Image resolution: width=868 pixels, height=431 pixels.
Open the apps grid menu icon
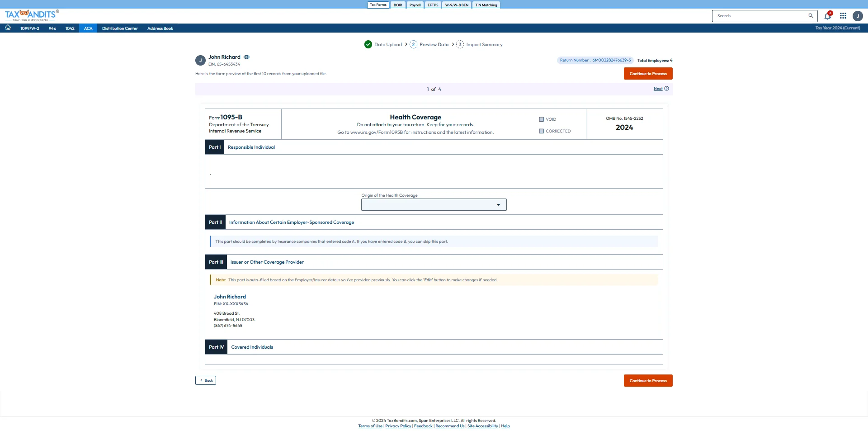(x=843, y=16)
